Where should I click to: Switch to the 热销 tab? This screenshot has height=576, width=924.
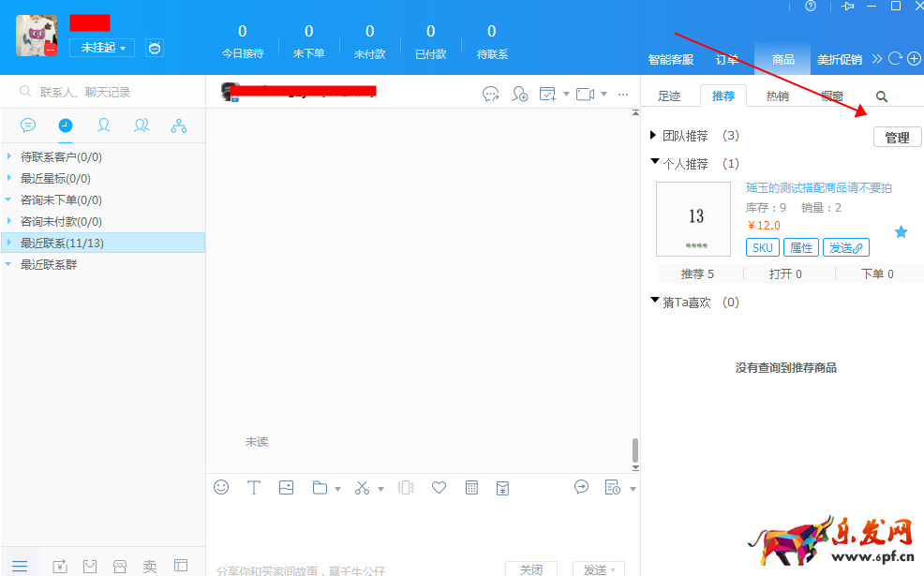(776, 95)
